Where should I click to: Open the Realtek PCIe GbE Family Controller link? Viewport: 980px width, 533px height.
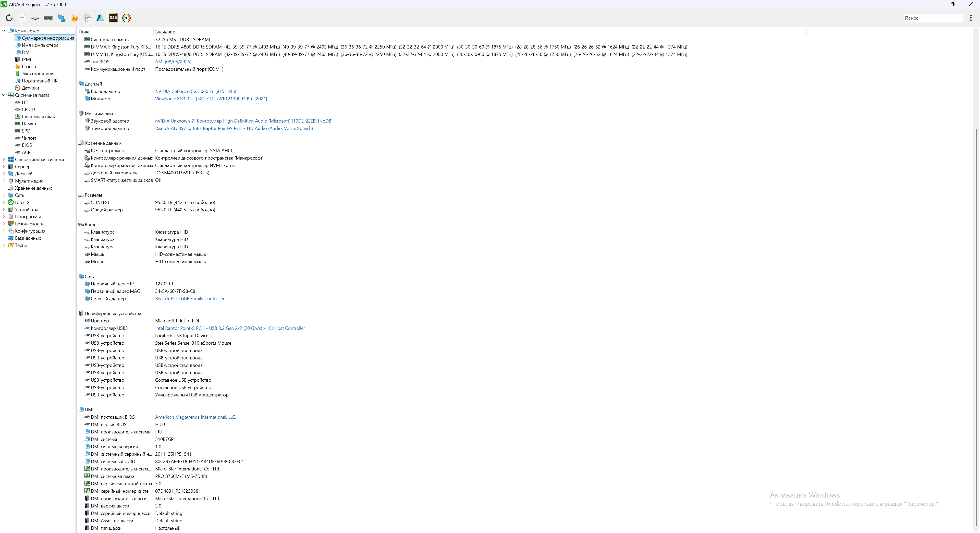(x=189, y=299)
